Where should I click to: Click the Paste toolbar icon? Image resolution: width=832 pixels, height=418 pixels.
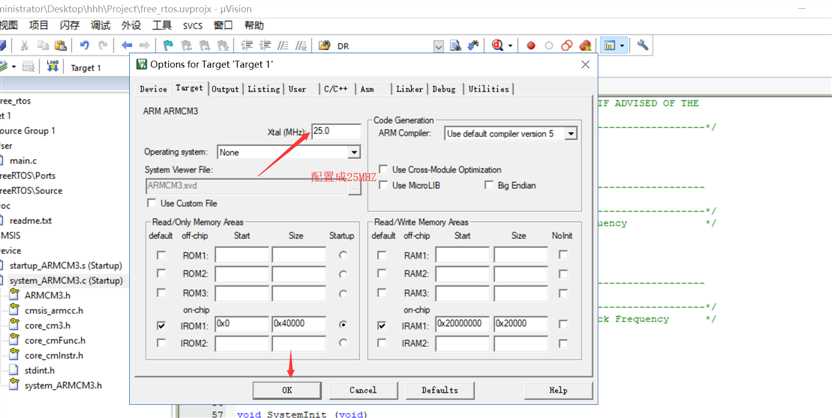tap(61, 46)
